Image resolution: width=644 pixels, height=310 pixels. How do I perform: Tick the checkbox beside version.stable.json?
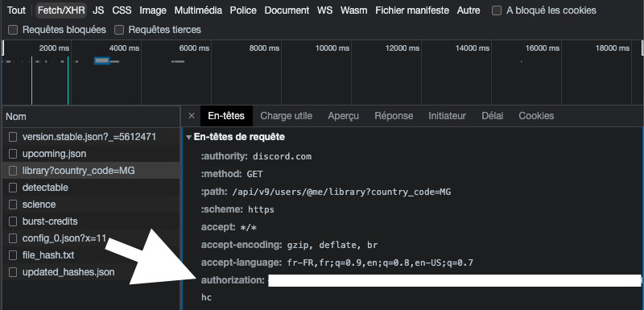(x=13, y=137)
